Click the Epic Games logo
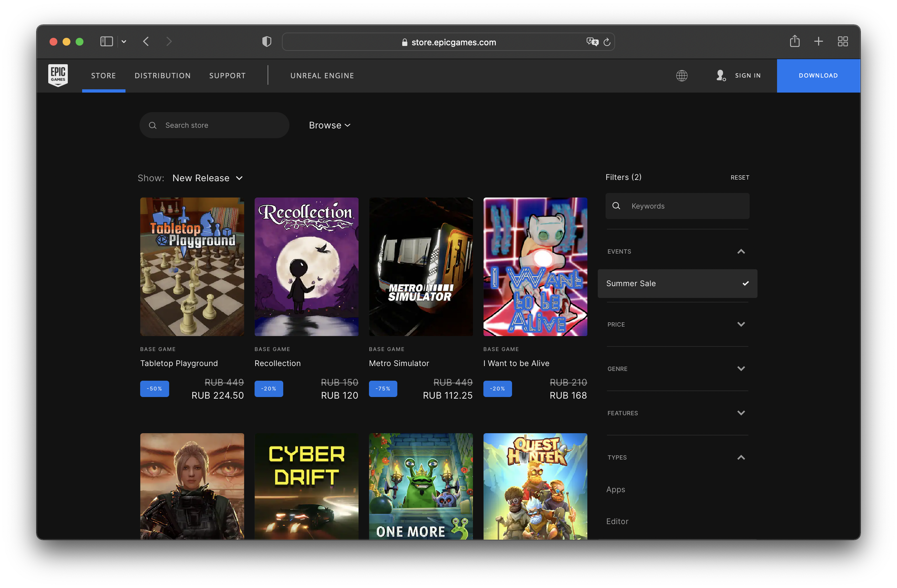 pyautogui.click(x=58, y=75)
